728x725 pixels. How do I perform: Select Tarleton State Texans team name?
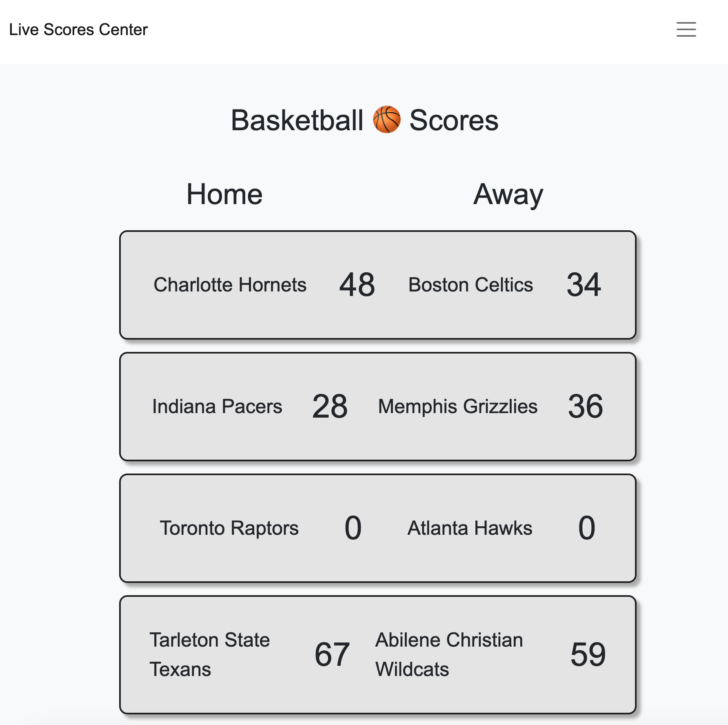tap(210, 654)
